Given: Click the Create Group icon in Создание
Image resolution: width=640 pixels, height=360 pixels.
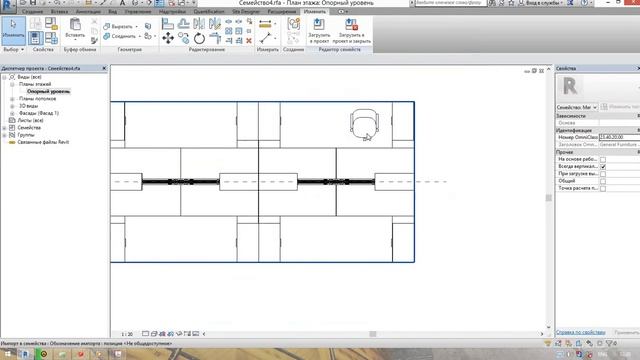Looking at the screenshot, I should coord(293,24).
